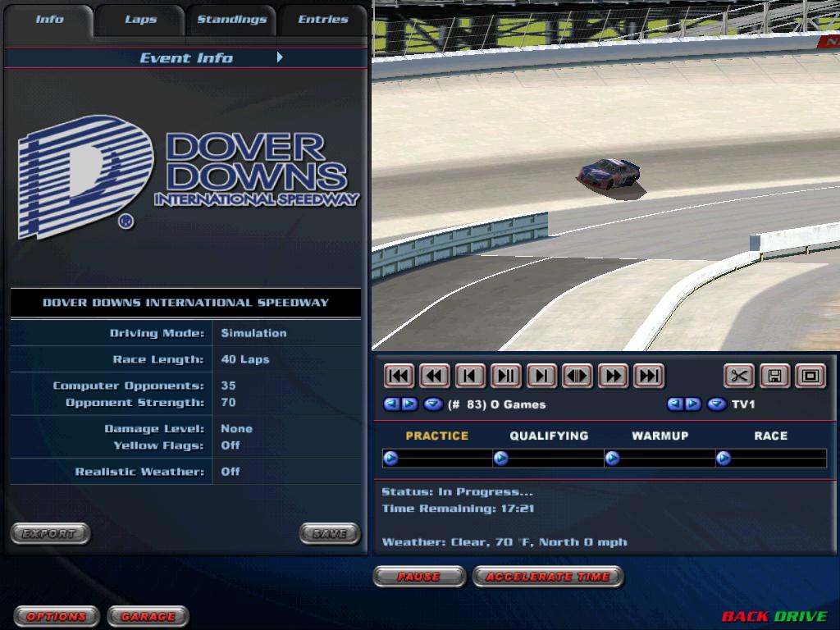Viewport: 840px width, 630px height.
Task: Switch to next camera beside TV1
Action: (x=692, y=404)
